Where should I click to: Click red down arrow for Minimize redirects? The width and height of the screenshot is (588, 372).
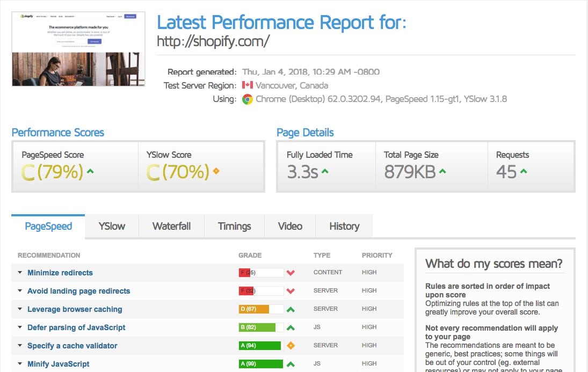pos(291,273)
